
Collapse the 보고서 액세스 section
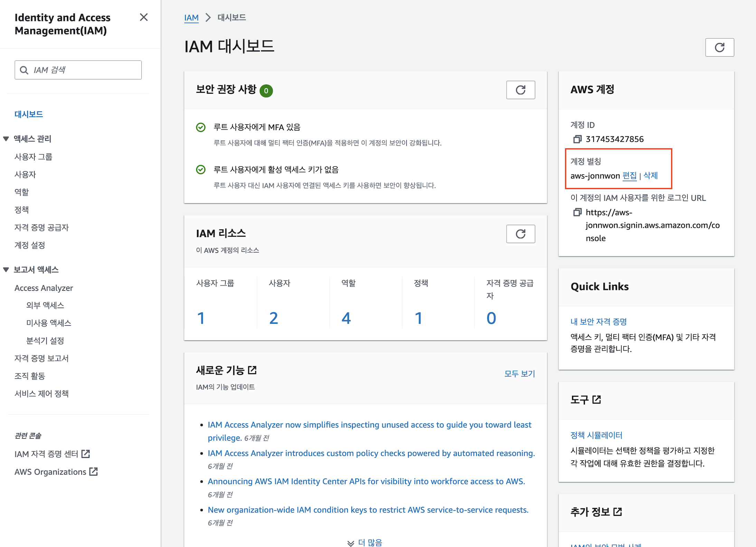click(x=6, y=270)
